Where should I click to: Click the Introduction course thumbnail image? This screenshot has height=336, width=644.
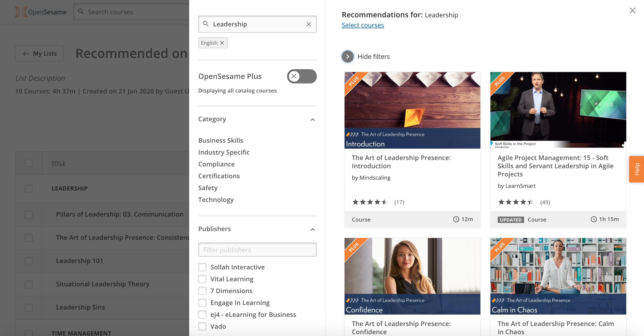(x=412, y=110)
